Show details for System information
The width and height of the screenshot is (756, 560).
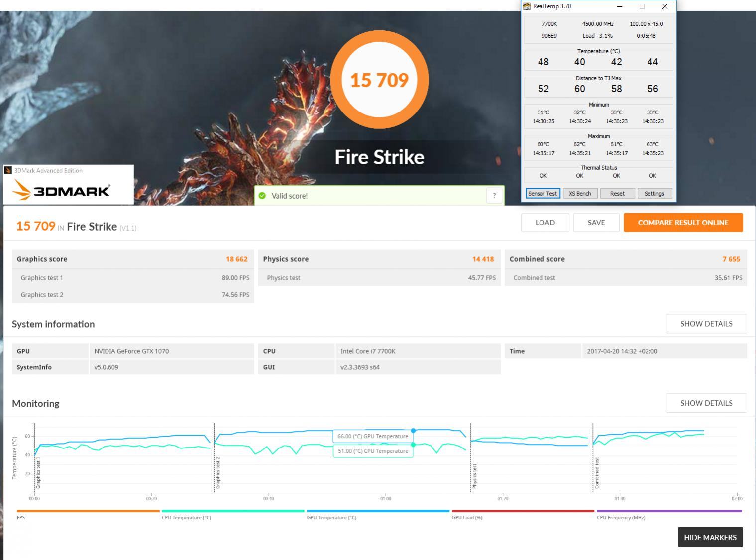706,324
